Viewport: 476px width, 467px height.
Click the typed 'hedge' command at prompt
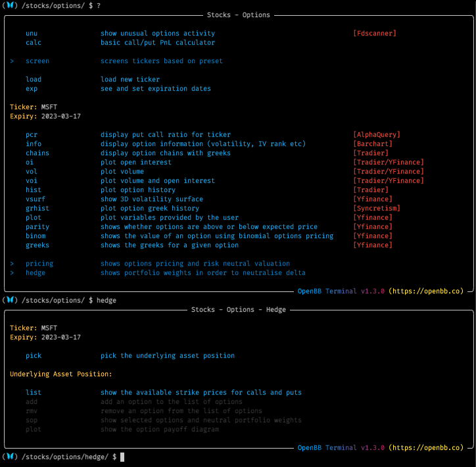point(107,301)
